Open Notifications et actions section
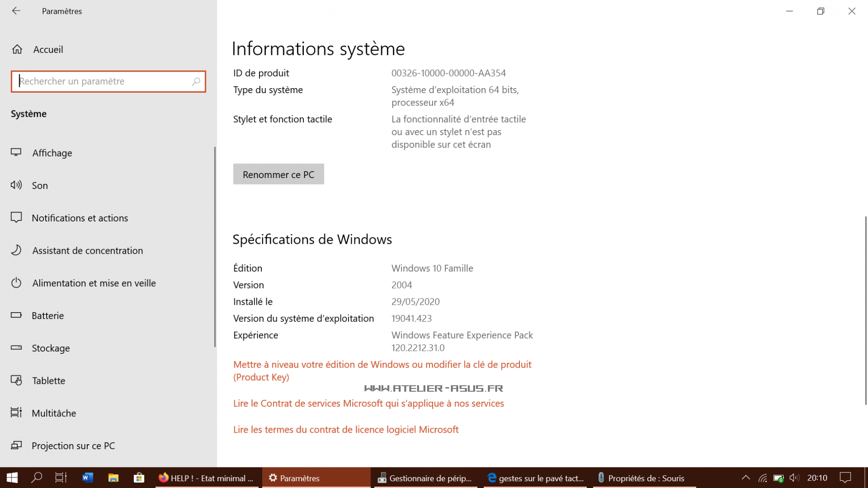The height and width of the screenshot is (488, 868). click(79, 218)
